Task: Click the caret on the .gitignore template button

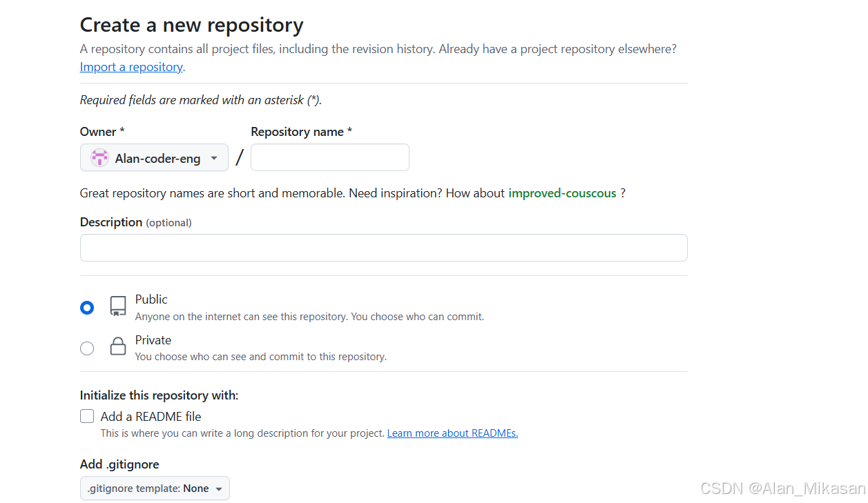Action: (x=220, y=488)
